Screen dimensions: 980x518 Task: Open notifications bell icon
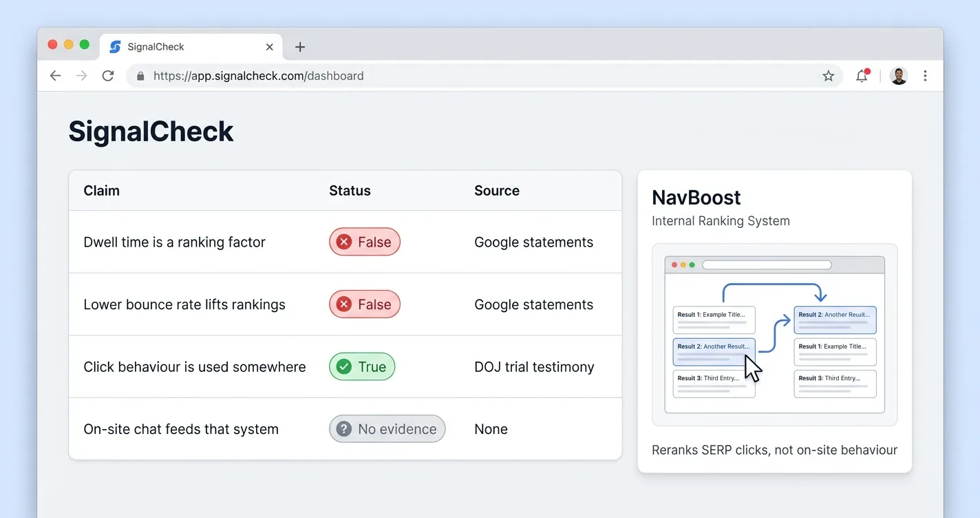tap(862, 76)
